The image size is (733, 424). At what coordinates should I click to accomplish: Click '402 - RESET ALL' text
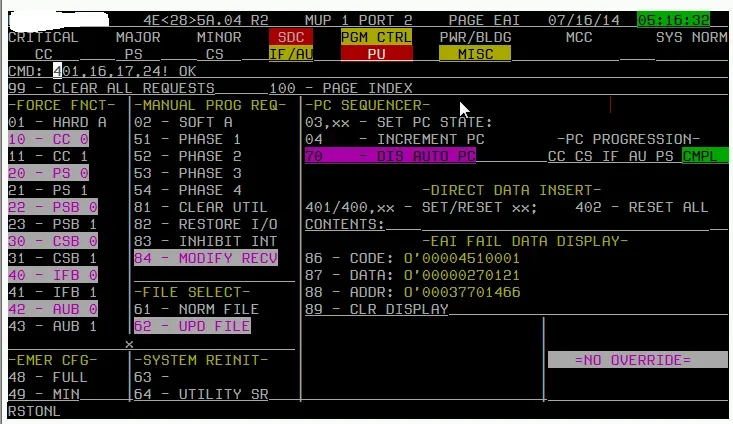click(641, 207)
